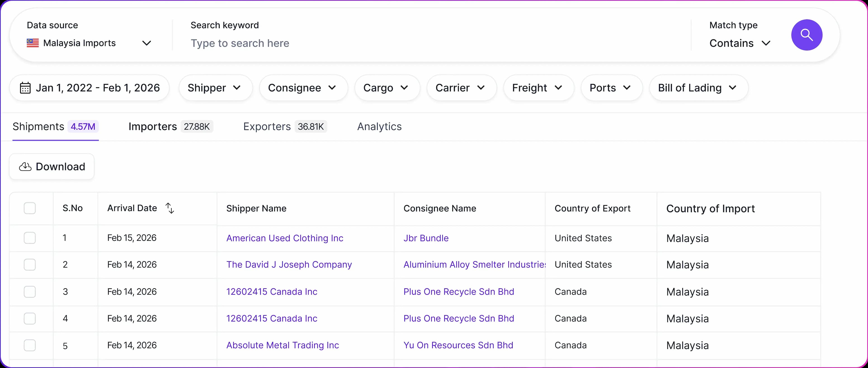Image resolution: width=868 pixels, height=368 pixels.
Task: Open the Shipper filter dropdown
Action: tap(215, 88)
